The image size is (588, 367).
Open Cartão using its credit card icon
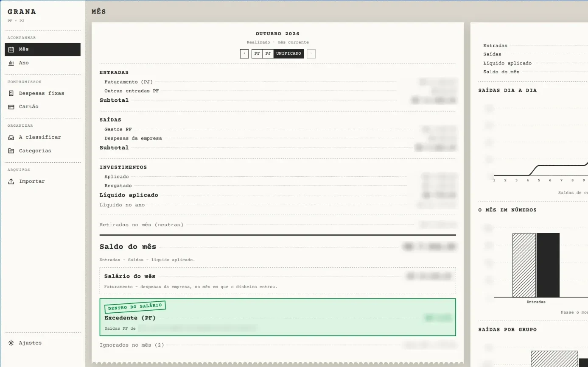(x=11, y=107)
